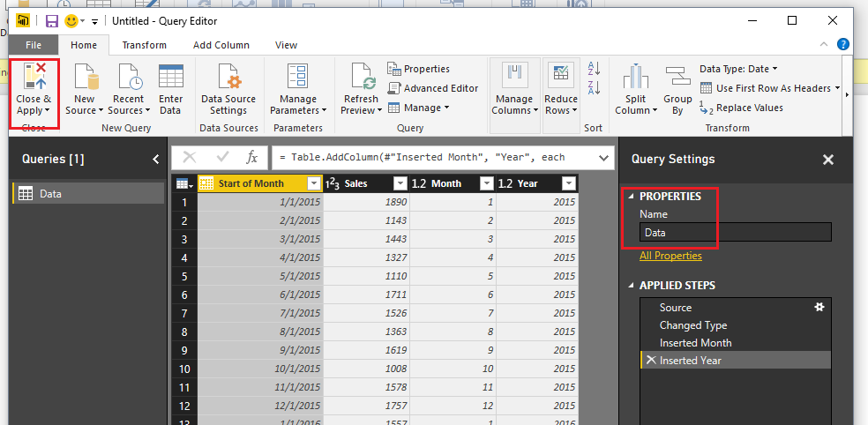Click the Reduce Rows icon
This screenshot has height=425, width=868.
pos(560,75)
